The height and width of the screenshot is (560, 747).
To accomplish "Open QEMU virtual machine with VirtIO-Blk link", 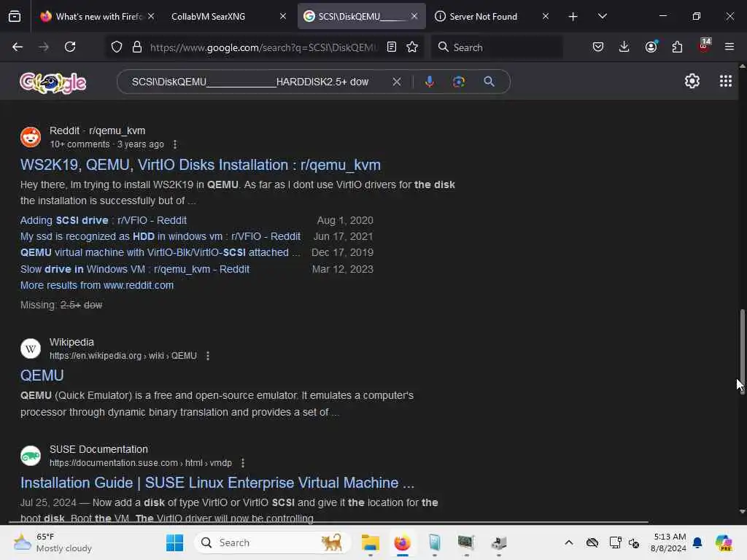I will (x=160, y=252).
